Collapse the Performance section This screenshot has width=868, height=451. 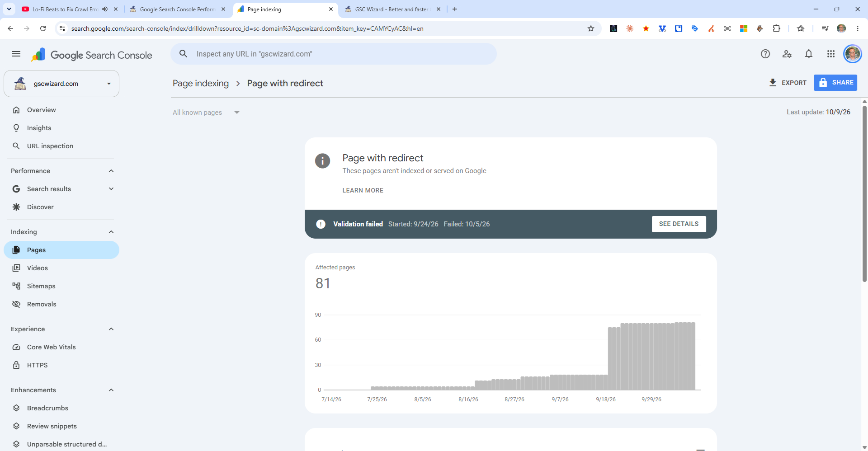tap(111, 171)
